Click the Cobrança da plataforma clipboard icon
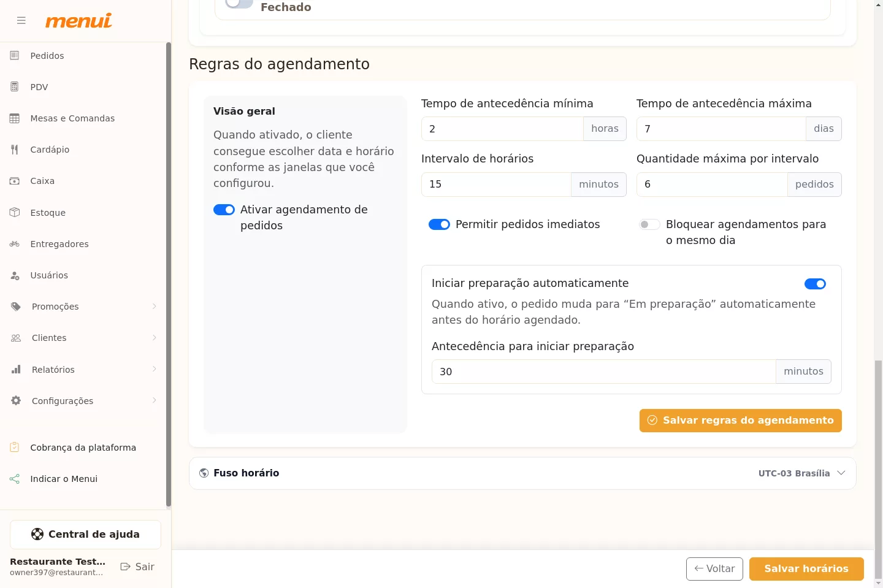 tap(15, 447)
